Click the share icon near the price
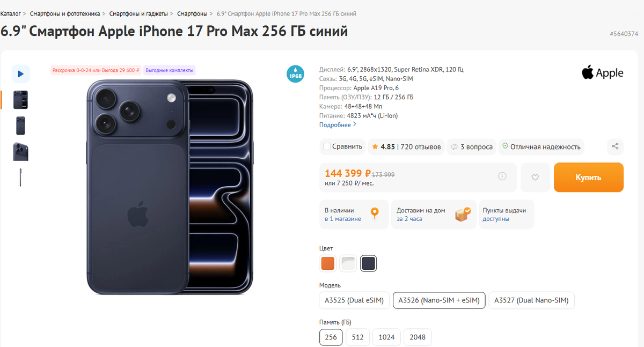 [615, 146]
